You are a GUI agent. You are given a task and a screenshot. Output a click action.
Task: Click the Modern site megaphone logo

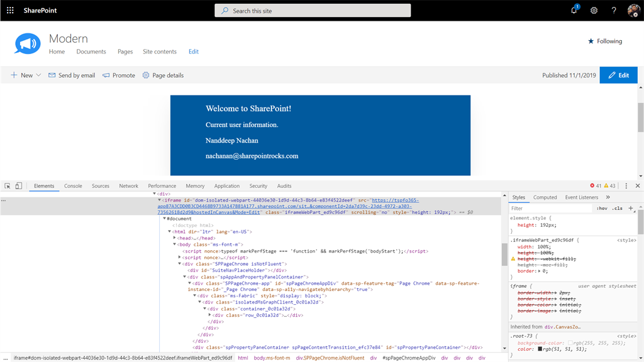click(x=28, y=43)
